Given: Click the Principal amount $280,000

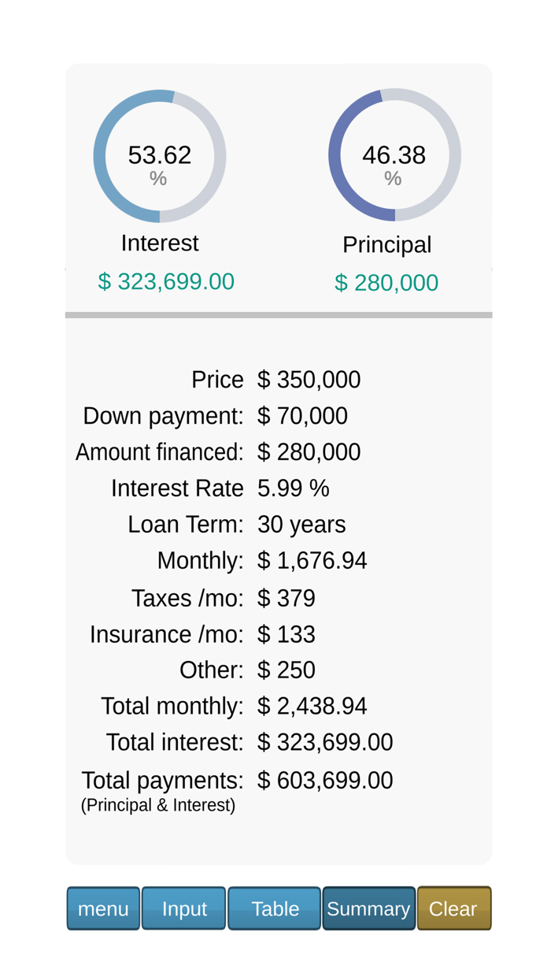Looking at the screenshot, I should click(386, 282).
